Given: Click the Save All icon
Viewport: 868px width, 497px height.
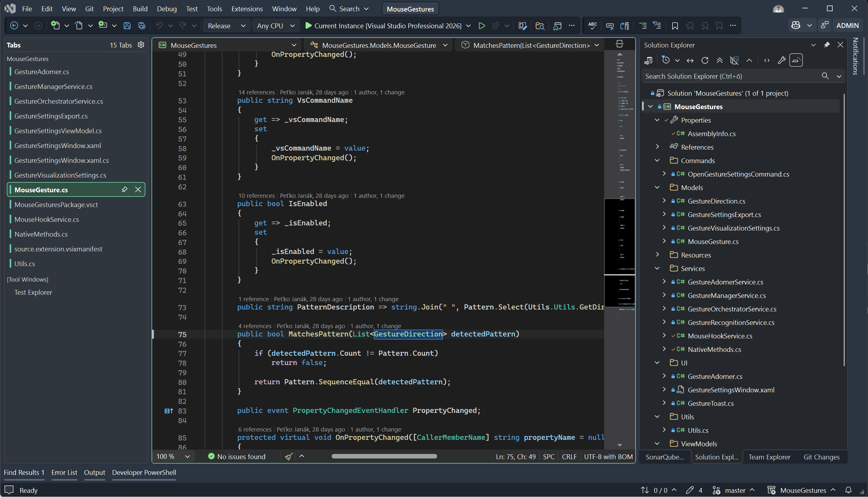Looking at the screenshot, I should (142, 26).
